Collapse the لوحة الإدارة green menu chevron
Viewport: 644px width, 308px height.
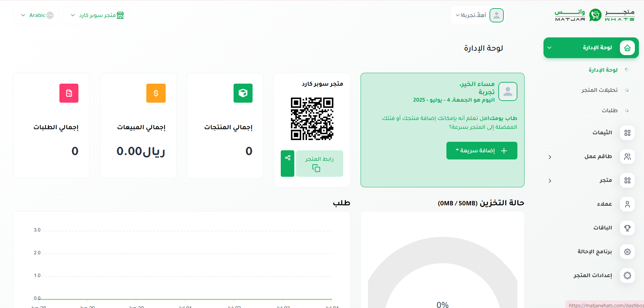point(550,48)
